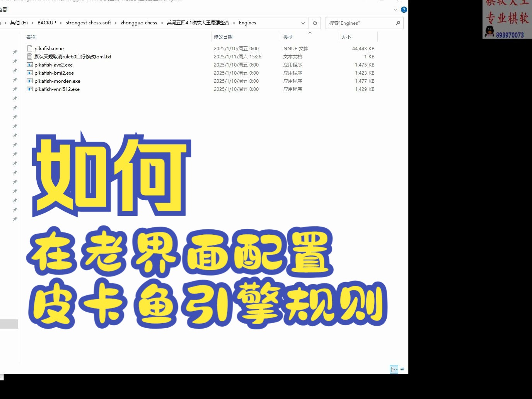Image resolution: width=532 pixels, height=399 pixels.
Task: Go to 其他 (F:) drive breadcrumb
Action: pyautogui.click(x=19, y=23)
